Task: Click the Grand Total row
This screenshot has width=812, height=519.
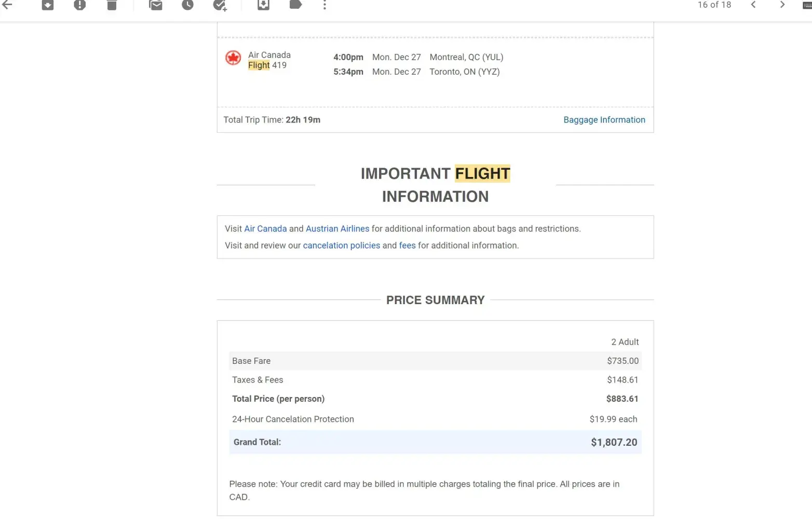Action: (x=435, y=442)
